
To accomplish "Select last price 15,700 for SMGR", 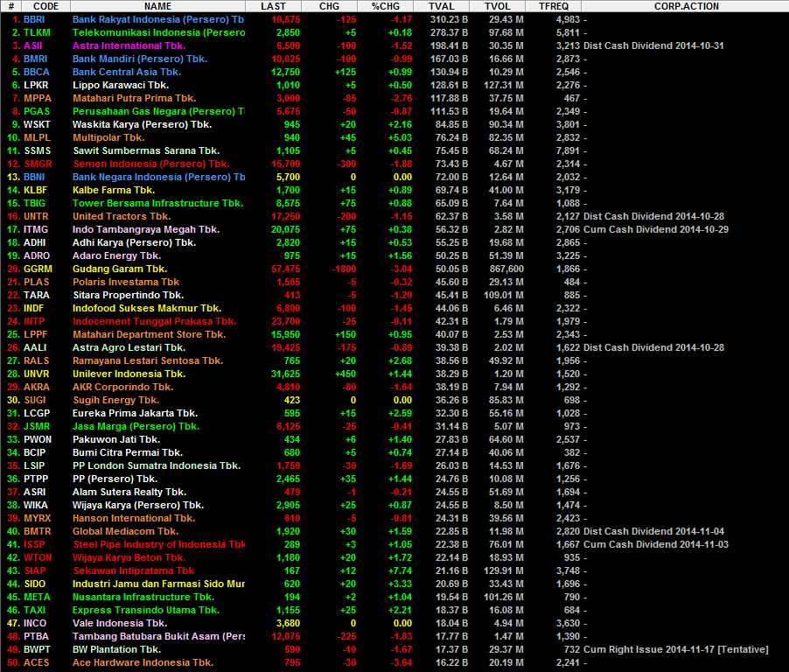I will (285, 164).
